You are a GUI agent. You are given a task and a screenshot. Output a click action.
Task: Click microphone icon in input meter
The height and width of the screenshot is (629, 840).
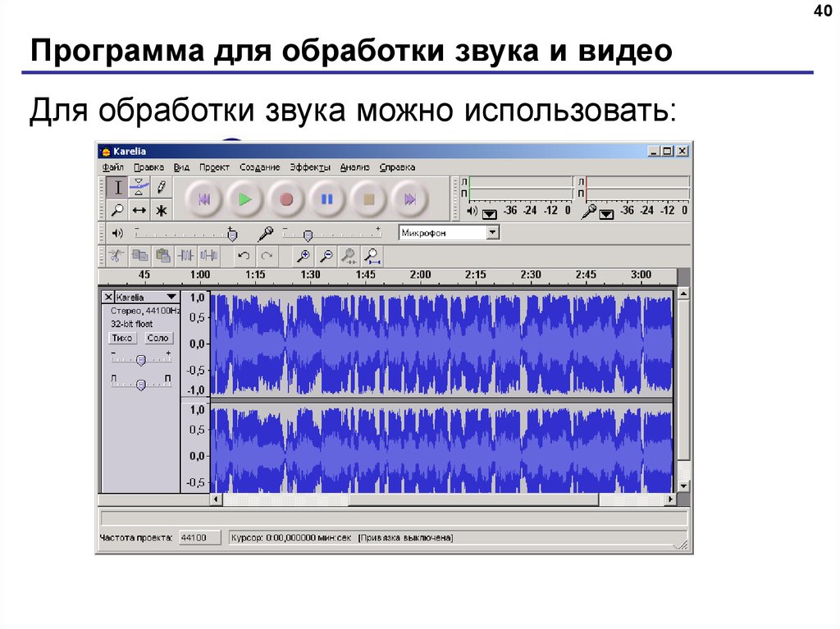(x=589, y=211)
